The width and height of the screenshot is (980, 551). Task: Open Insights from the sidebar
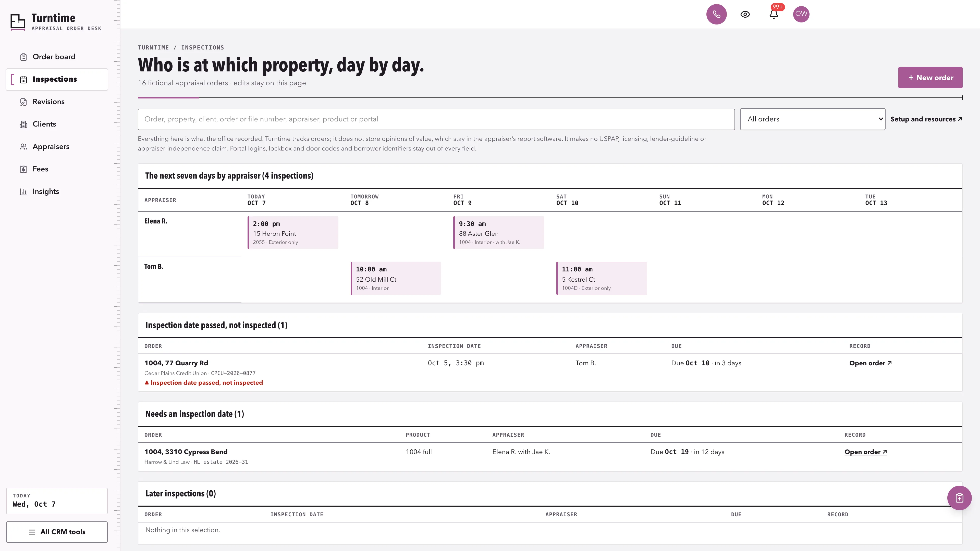pyautogui.click(x=57, y=192)
